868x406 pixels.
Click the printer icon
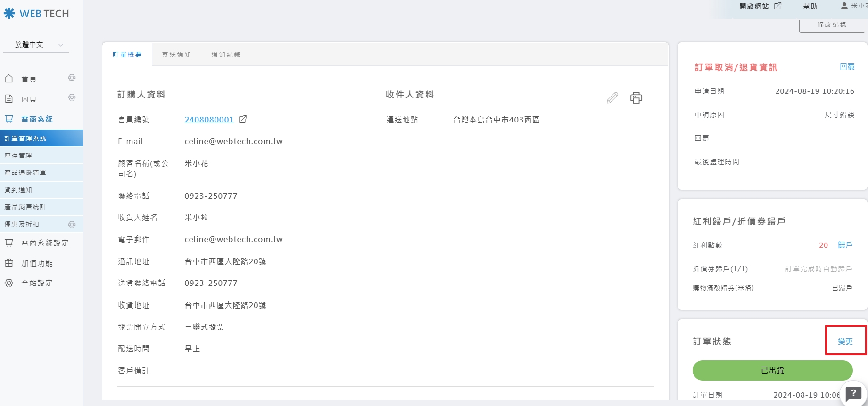click(636, 98)
